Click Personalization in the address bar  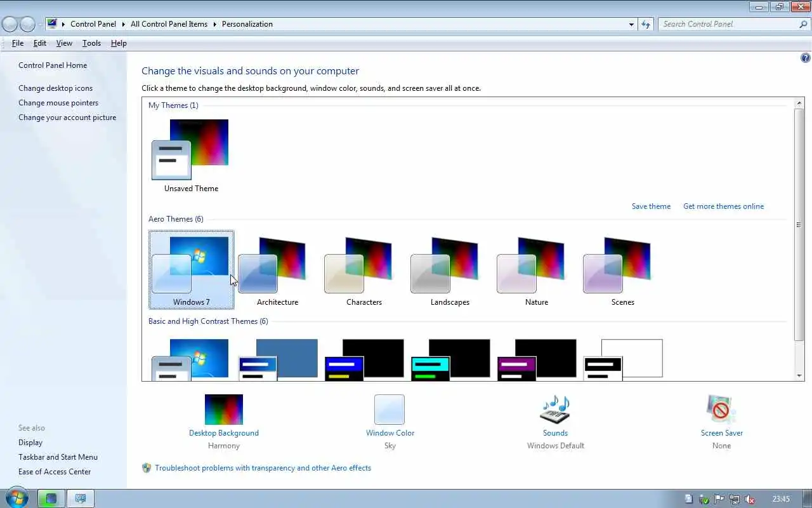(x=247, y=24)
